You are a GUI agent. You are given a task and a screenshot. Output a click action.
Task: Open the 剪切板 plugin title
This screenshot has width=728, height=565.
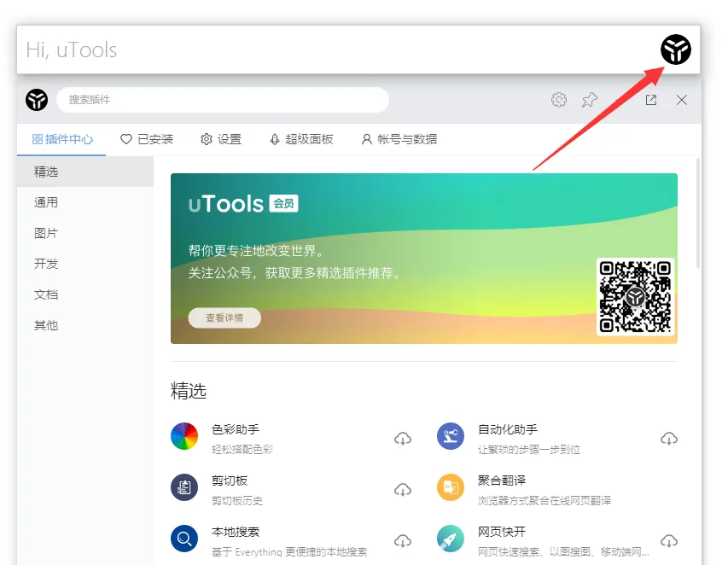230,481
